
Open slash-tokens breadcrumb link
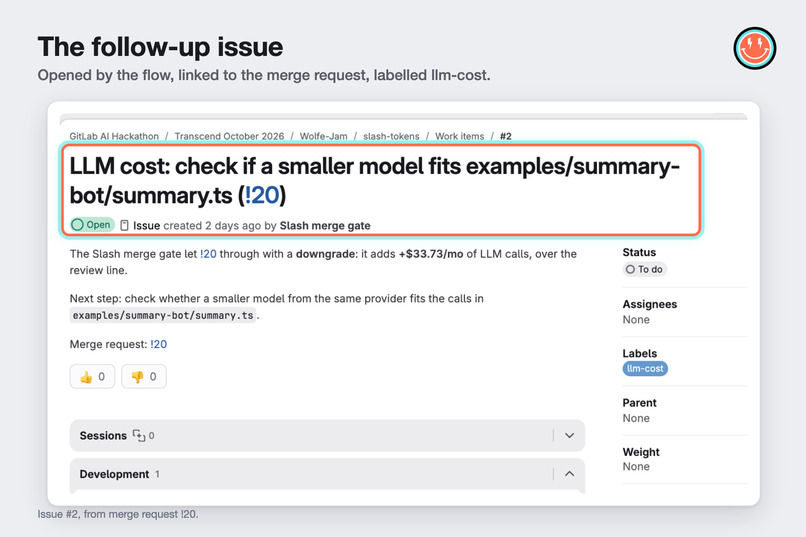coord(391,136)
